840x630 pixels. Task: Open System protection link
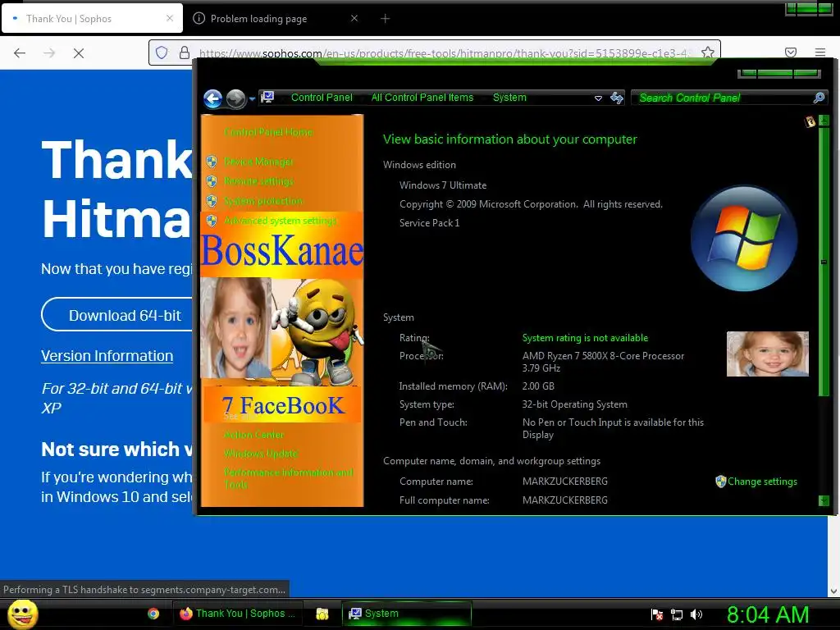(263, 201)
